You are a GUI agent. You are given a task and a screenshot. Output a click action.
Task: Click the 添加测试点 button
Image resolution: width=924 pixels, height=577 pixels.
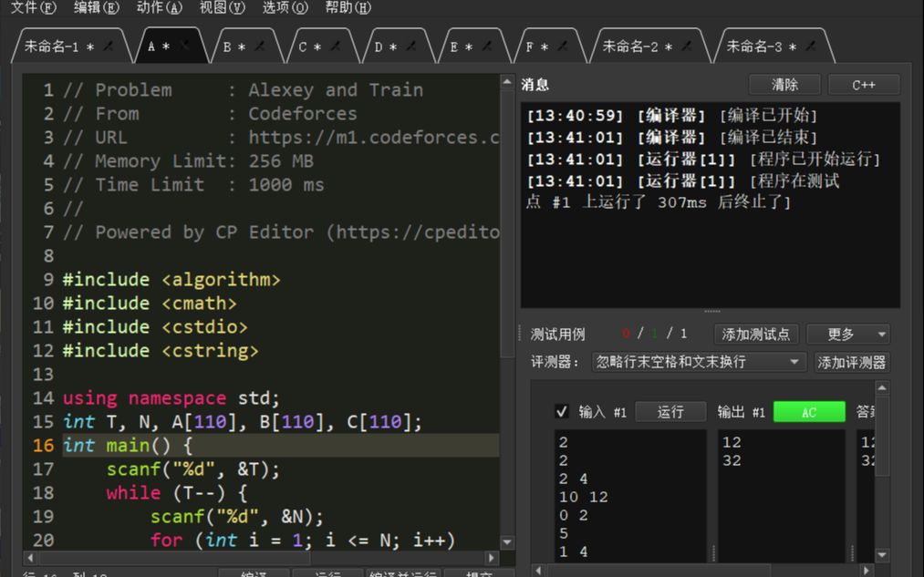click(x=756, y=334)
